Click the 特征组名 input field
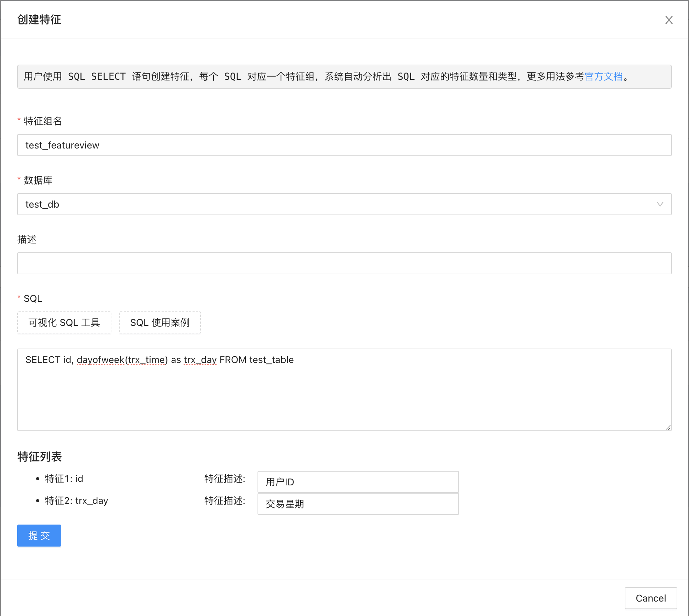This screenshot has width=689, height=616. 344,145
